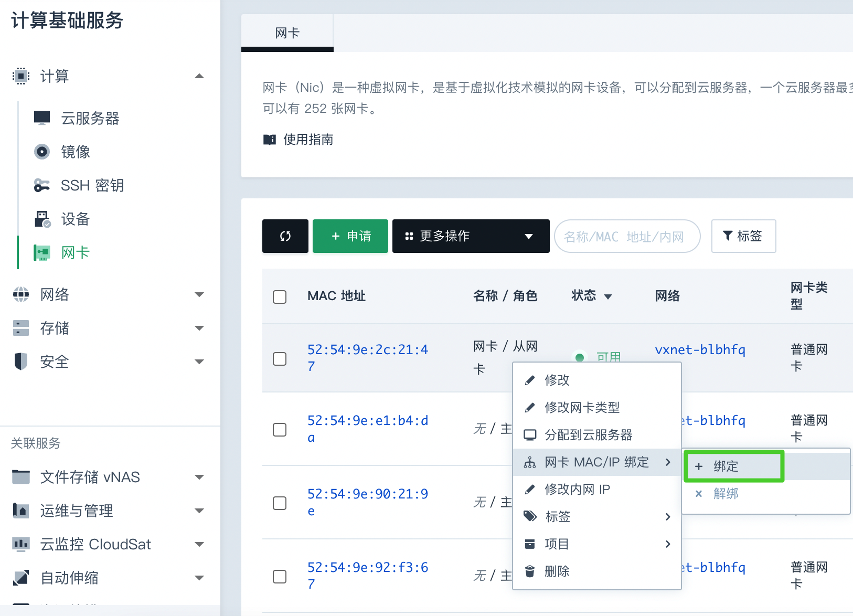Expand the 项目 submenu chevron
The height and width of the screenshot is (616, 853).
(x=668, y=544)
